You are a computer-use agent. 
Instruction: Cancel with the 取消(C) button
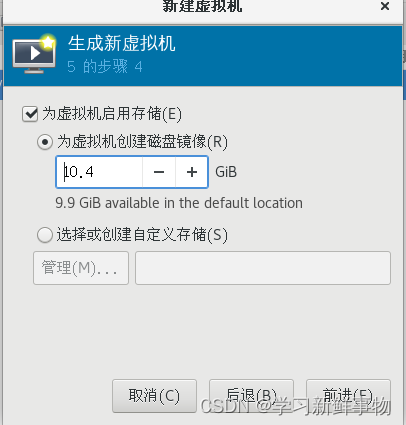pos(154,396)
